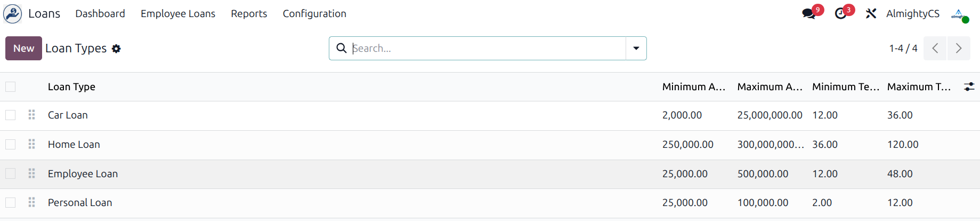The height and width of the screenshot is (221, 980).
Task: Click the drag handle for Car Loan
Action: point(32,115)
